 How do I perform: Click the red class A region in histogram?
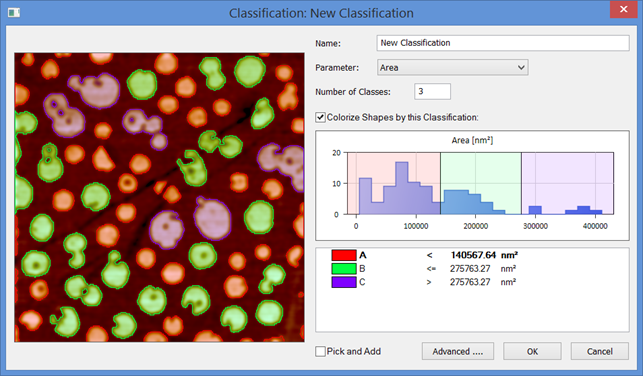(x=394, y=183)
